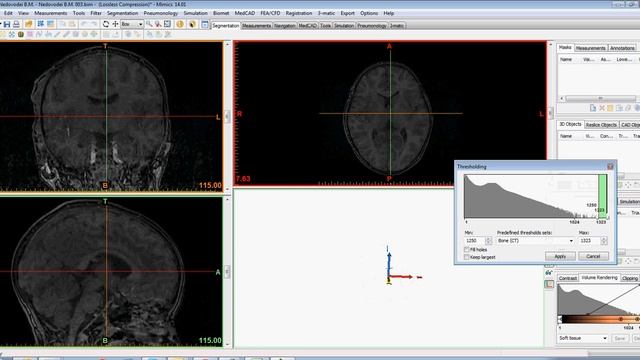Click Cancel in the Thresholding dialog

click(593, 256)
